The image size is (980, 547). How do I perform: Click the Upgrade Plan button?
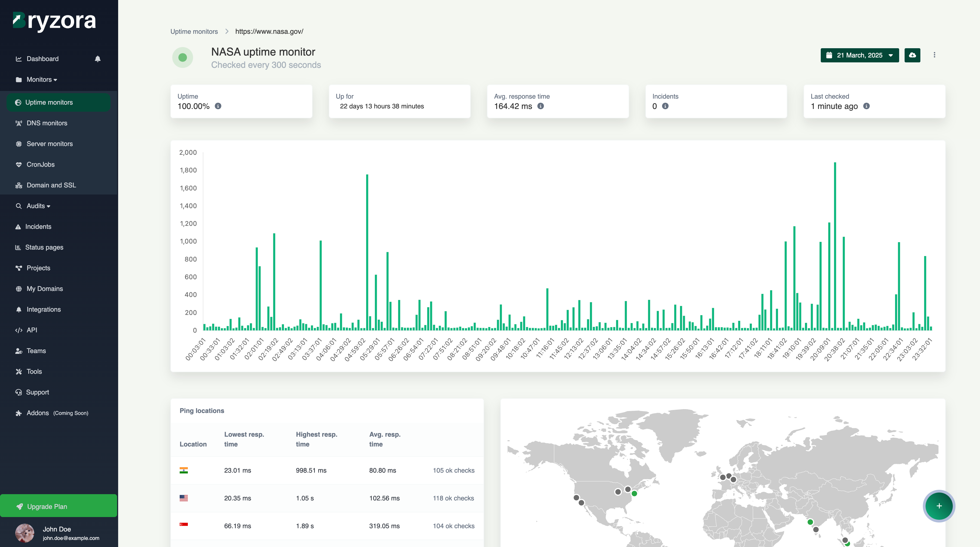coord(59,506)
